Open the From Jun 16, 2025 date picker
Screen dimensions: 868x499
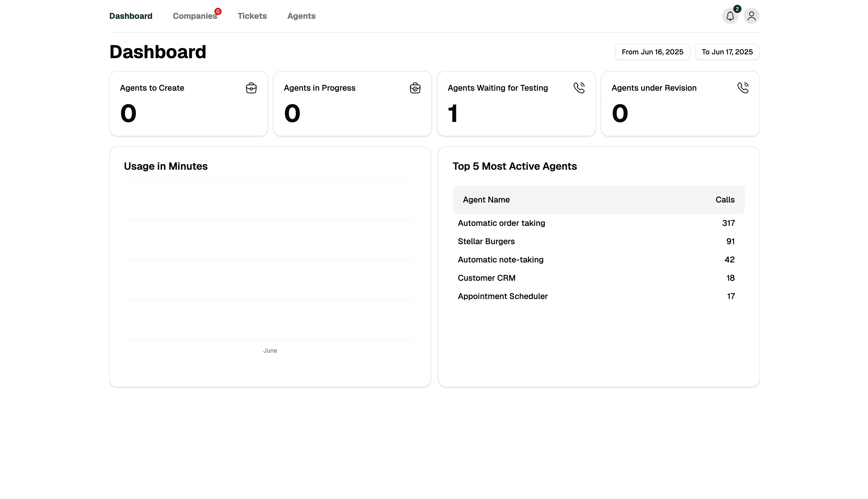652,52
